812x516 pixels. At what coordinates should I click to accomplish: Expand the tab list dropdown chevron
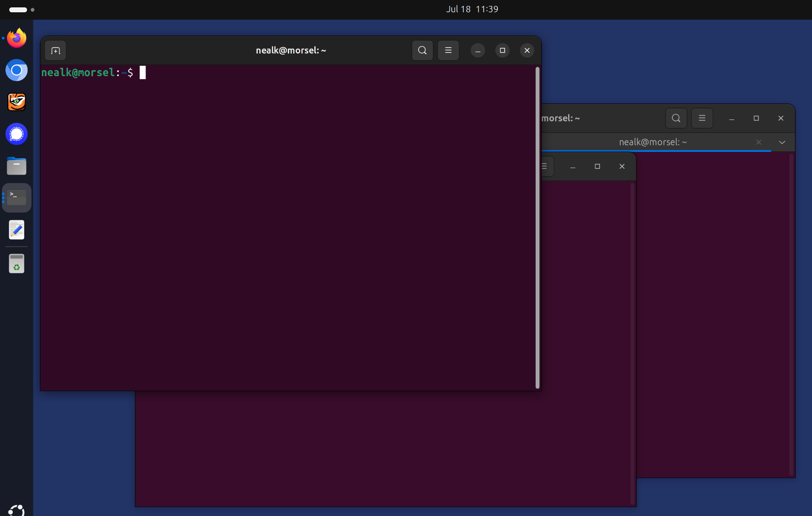[x=782, y=143]
